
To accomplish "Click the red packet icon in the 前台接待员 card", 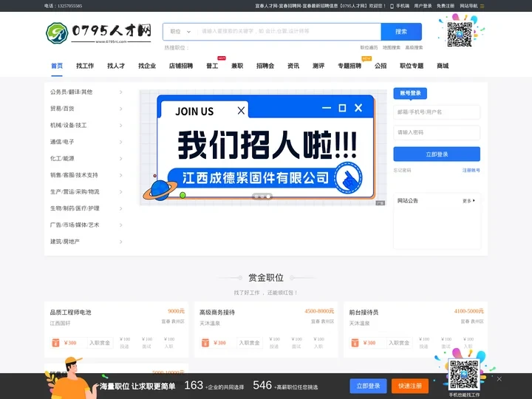I will 355,343.
